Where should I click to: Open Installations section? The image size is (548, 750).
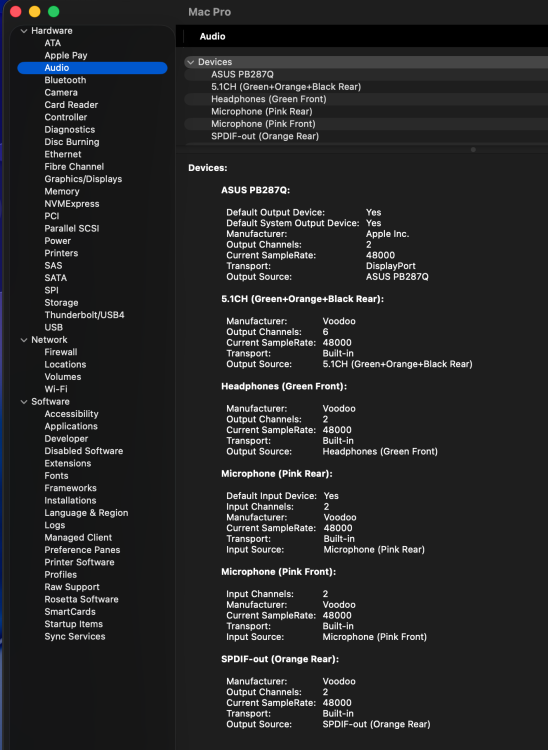[x=70, y=501]
